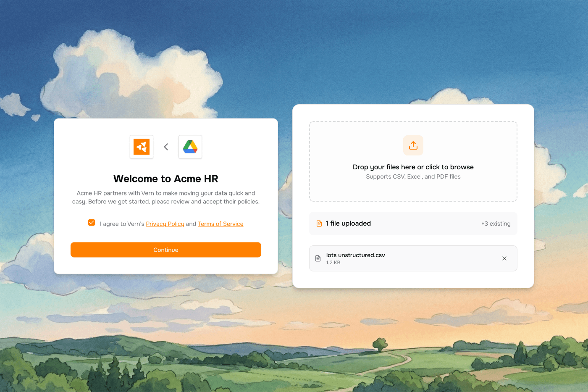588x392 pixels.
Task: Expand the '+3 existing' files indicator
Action: 496,224
